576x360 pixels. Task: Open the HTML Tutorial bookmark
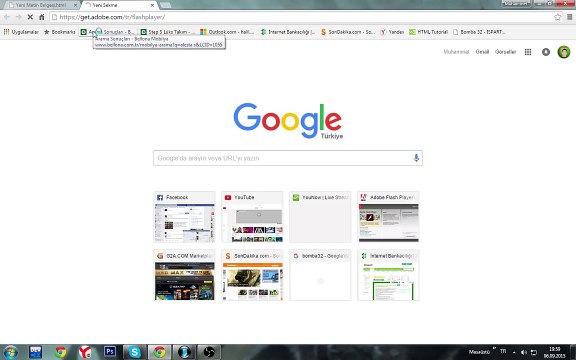point(428,32)
